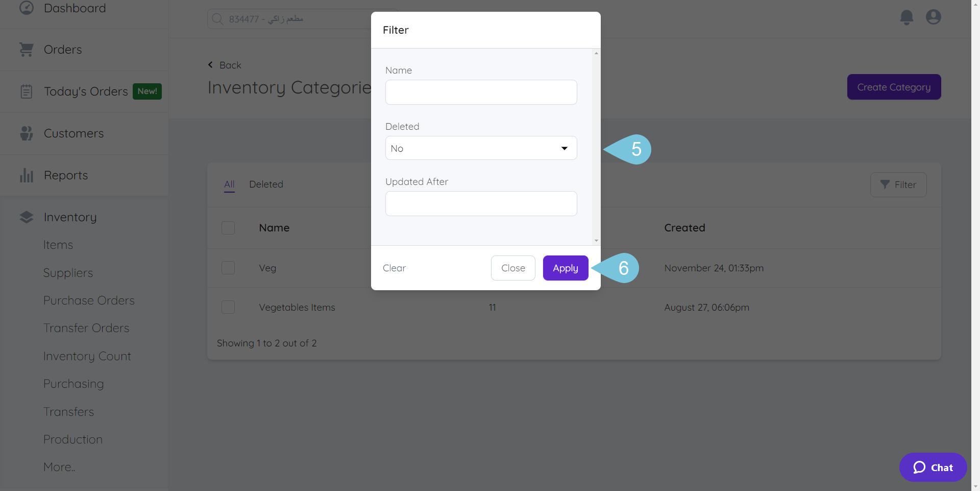Click the Reports bar chart icon
Viewport: 980px width, 491px height.
26,175
